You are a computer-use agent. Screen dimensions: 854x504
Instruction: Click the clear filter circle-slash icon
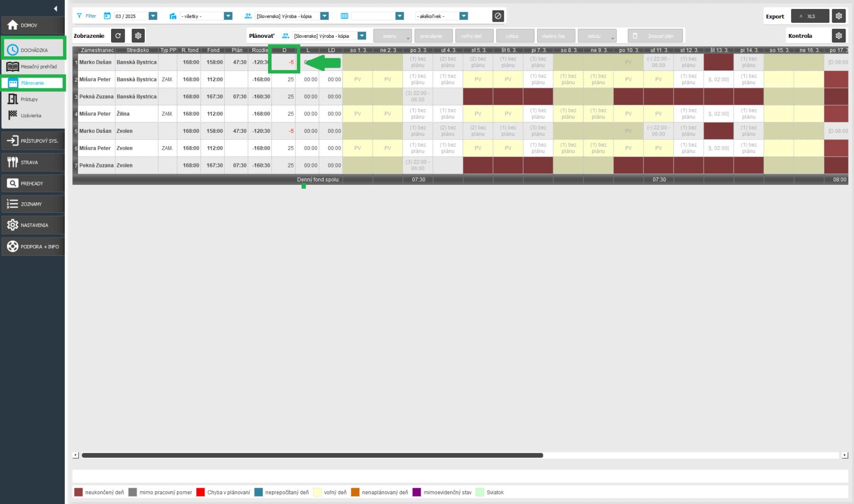click(x=498, y=16)
